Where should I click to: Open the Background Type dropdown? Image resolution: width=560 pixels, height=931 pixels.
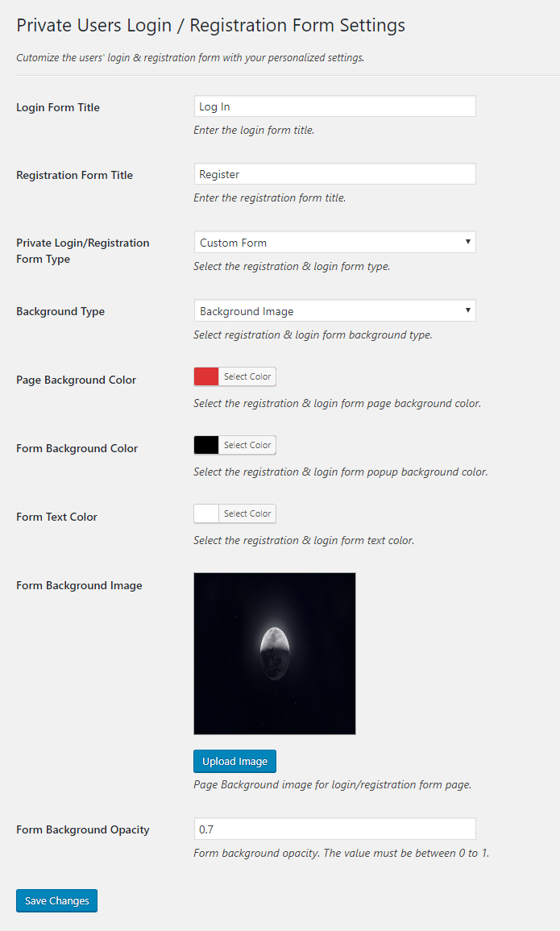point(334,310)
